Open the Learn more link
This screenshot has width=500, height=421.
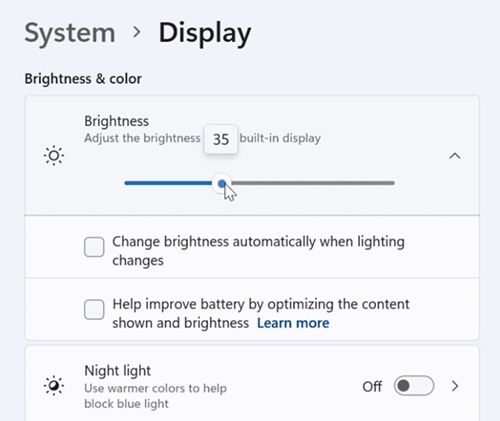293,323
